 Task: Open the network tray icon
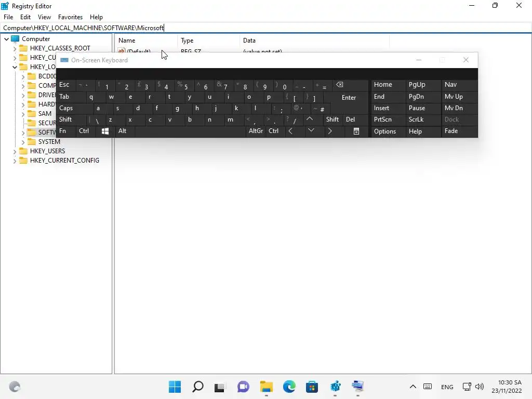[x=467, y=387]
